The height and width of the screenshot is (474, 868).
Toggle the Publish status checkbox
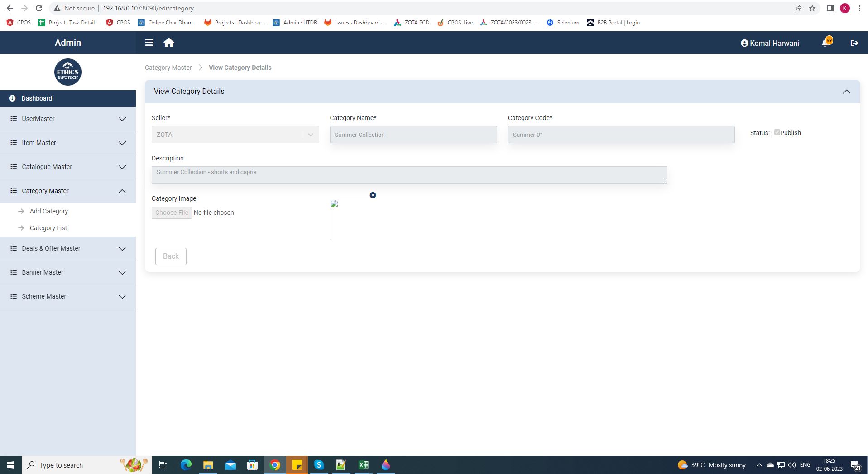[777, 132]
